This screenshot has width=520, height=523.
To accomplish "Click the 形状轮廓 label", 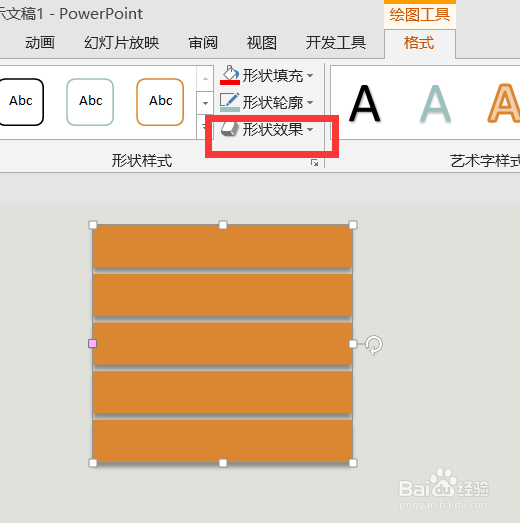I will pyautogui.click(x=273, y=102).
